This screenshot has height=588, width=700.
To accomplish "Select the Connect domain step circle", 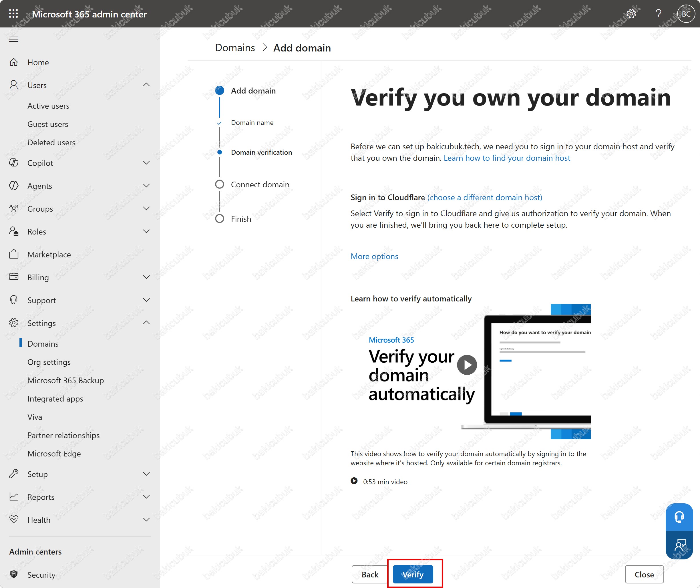I will coord(220,184).
